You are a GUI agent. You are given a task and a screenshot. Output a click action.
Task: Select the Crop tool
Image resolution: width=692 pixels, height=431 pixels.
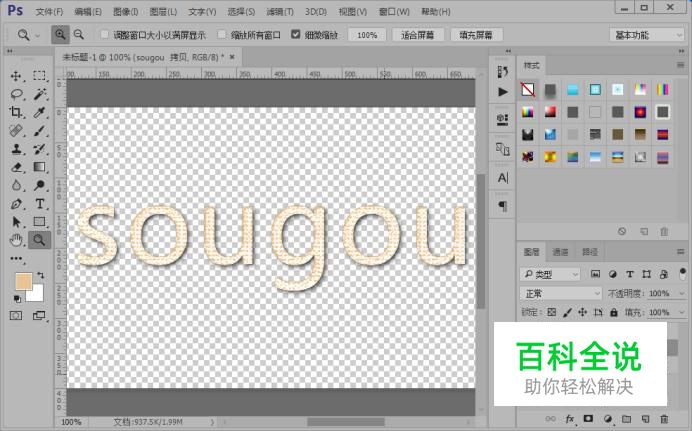16,112
